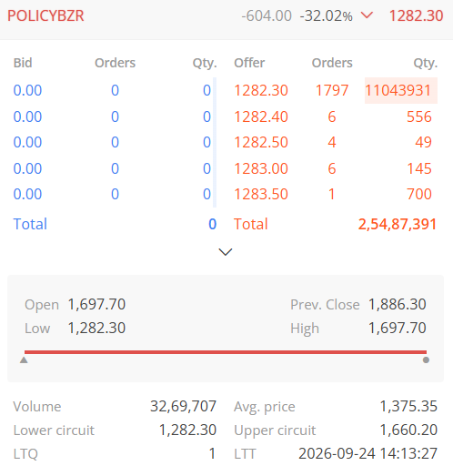
Task: Click the orange Total label for offers
Action: (251, 224)
